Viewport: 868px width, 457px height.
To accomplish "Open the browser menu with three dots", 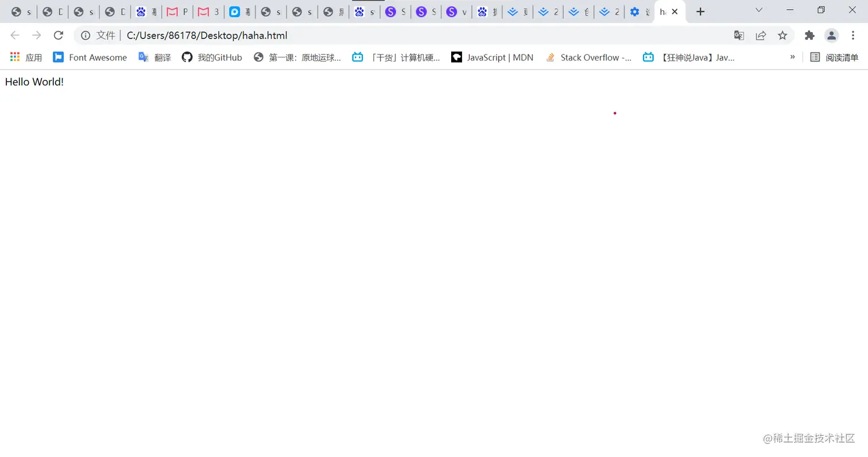I will point(854,35).
